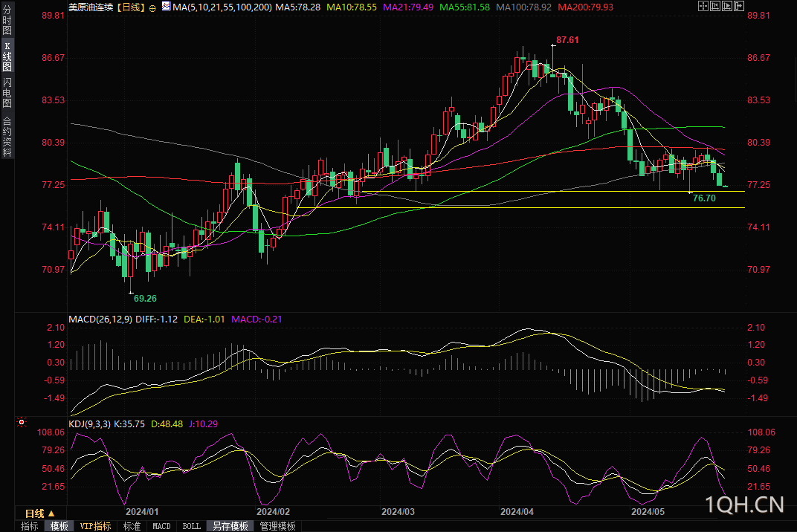This screenshot has height=532, width=797.
Task: Click the MA55:81.58 value
Action: tap(465, 7)
